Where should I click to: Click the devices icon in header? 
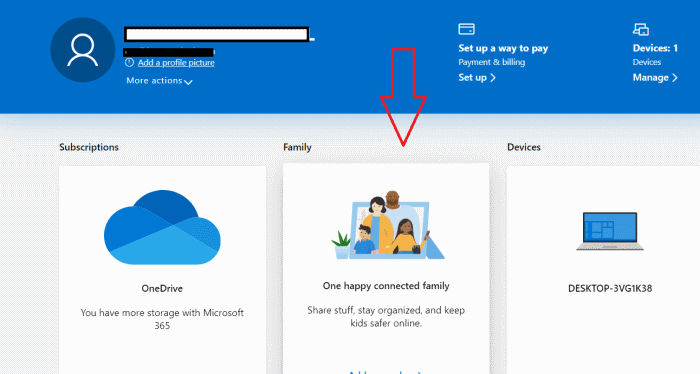coord(641,29)
